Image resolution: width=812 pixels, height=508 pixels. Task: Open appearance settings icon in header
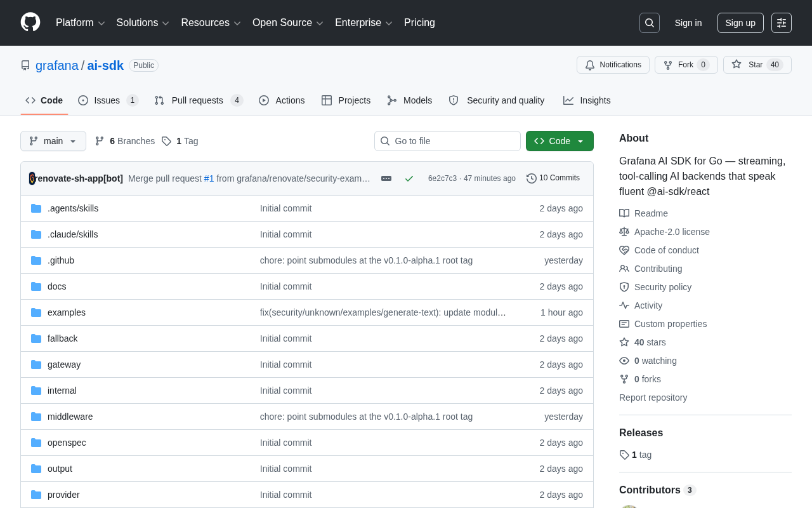tap(782, 23)
